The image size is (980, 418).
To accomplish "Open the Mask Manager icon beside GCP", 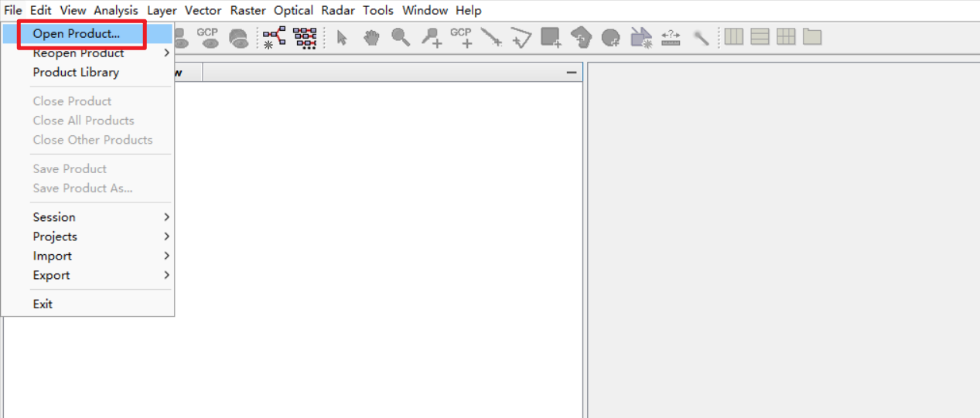I will tap(239, 37).
